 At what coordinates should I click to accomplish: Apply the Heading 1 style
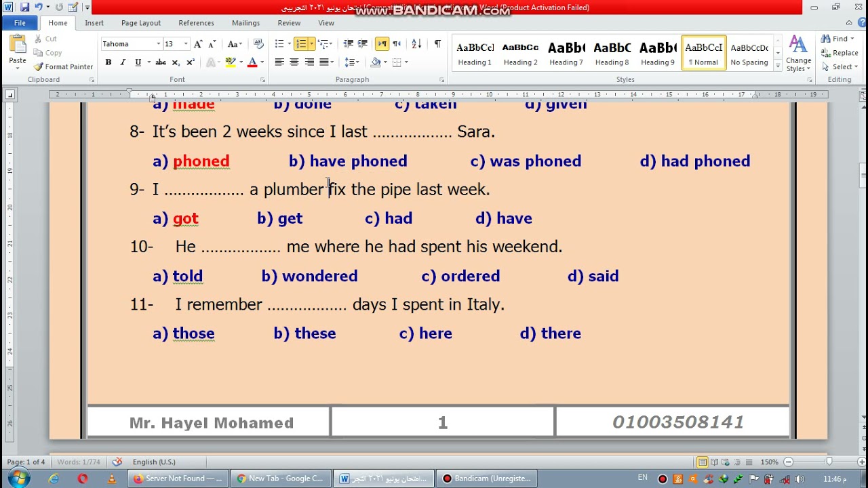point(475,54)
